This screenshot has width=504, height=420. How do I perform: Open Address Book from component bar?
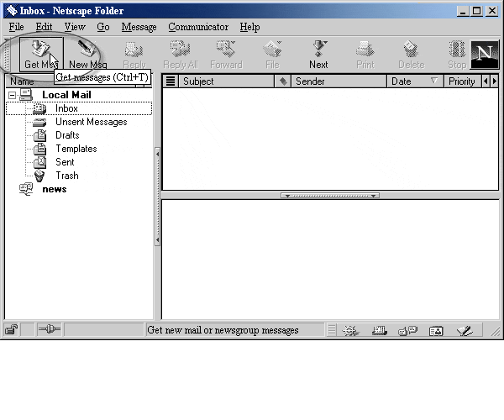(x=436, y=331)
